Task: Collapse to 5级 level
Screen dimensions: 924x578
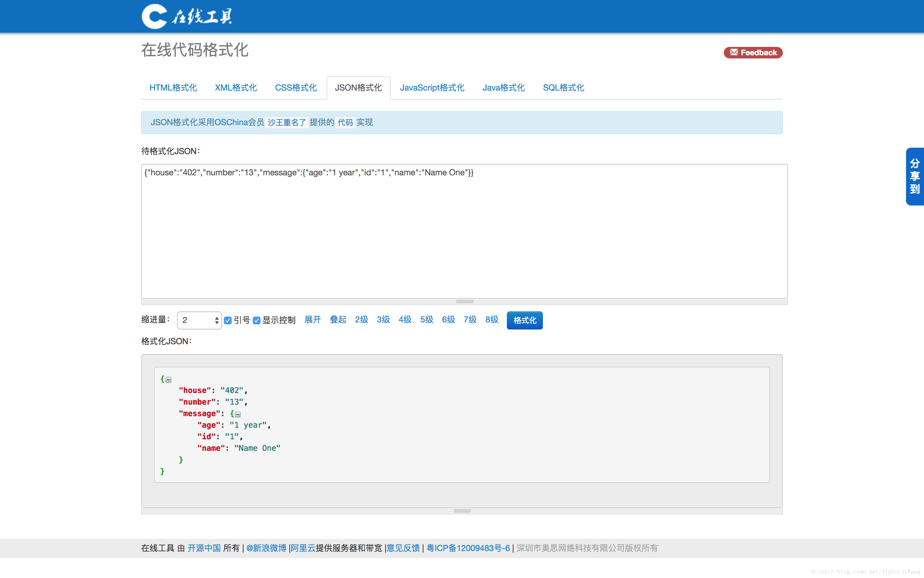Action: click(x=426, y=320)
